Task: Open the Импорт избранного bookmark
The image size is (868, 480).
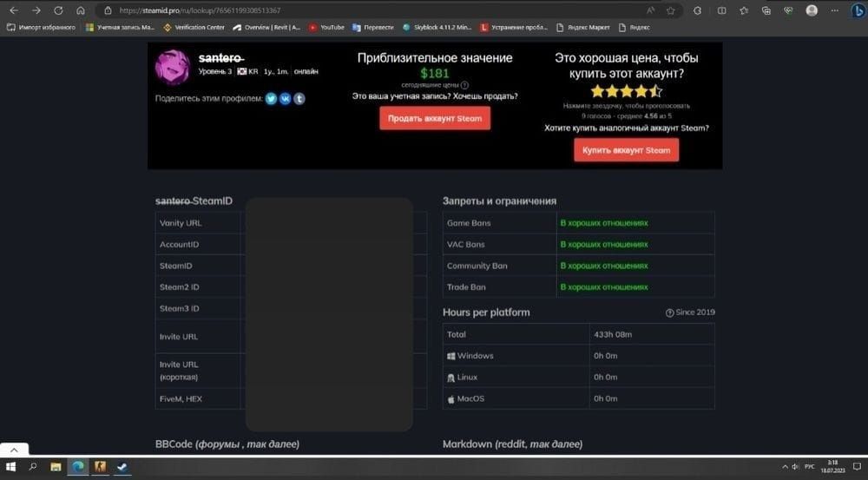Action: (x=41, y=27)
